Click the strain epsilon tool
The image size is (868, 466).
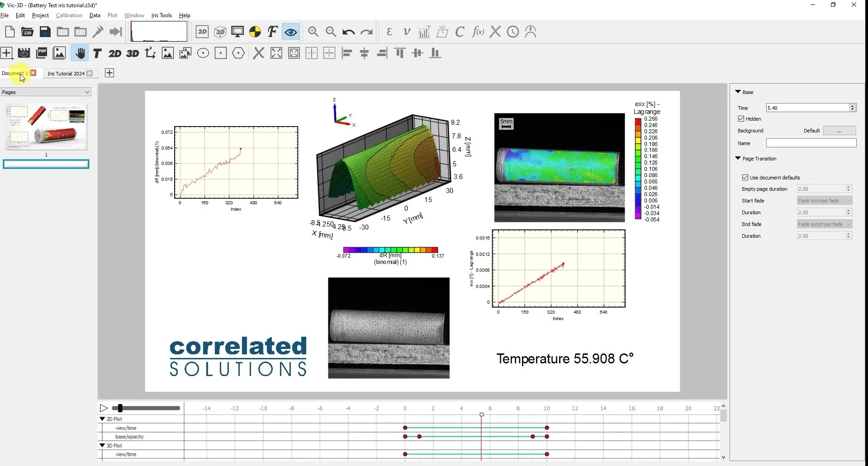(389, 31)
